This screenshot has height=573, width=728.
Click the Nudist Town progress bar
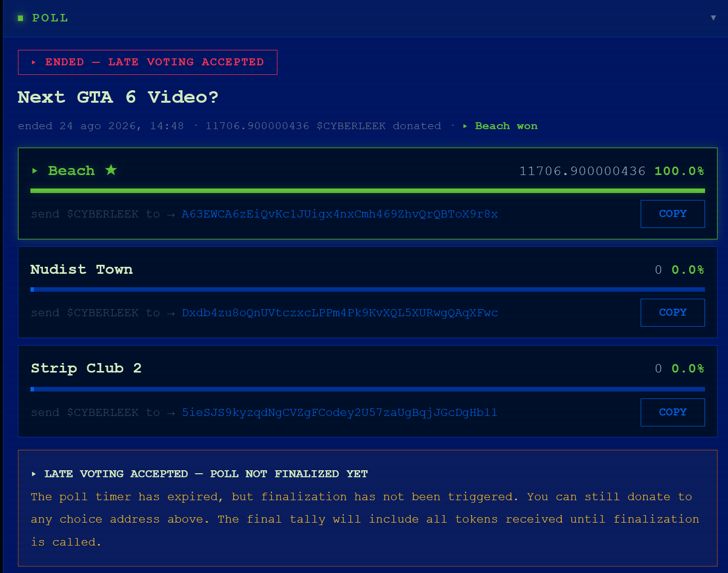pyautogui.click(x=368, y=289)
